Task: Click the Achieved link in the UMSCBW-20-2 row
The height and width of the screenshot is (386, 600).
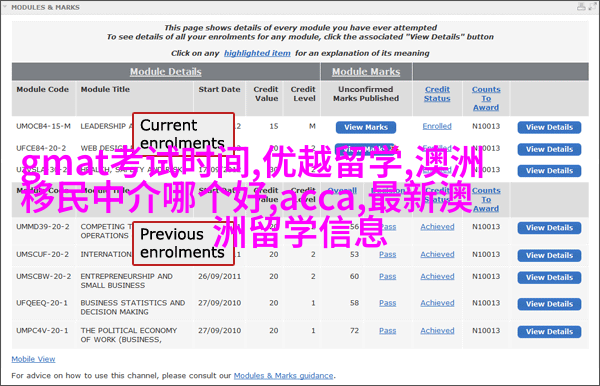Action: pos(437,276)
